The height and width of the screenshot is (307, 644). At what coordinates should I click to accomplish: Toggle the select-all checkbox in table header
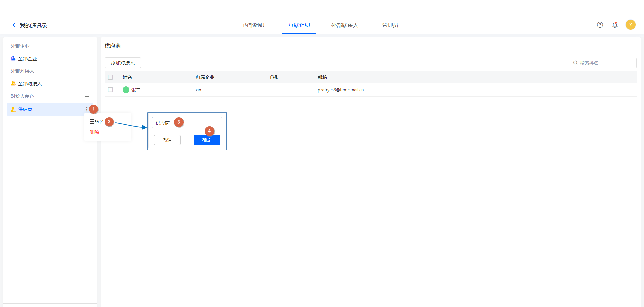(110, 77)
